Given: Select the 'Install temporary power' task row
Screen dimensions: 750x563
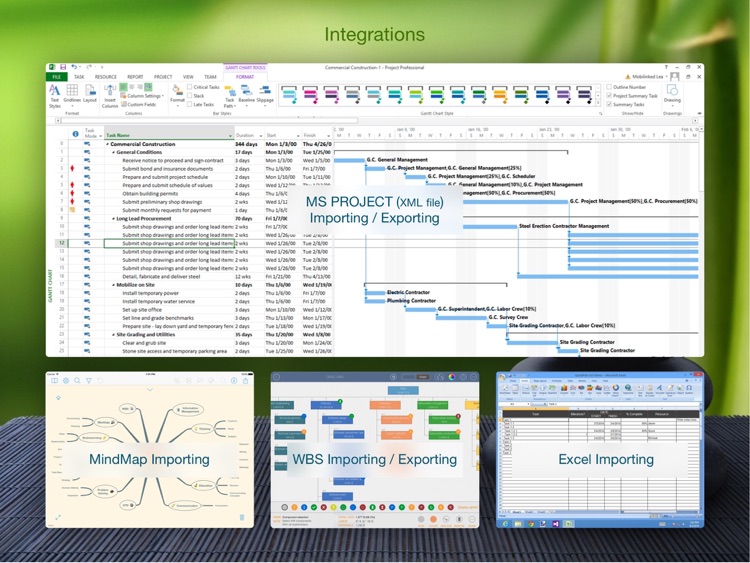Looking at the screenshot, I should point(150,293).
